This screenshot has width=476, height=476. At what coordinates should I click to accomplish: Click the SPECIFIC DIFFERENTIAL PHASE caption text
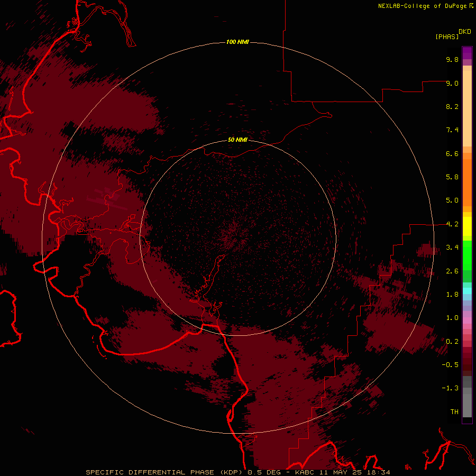[150, 472]
